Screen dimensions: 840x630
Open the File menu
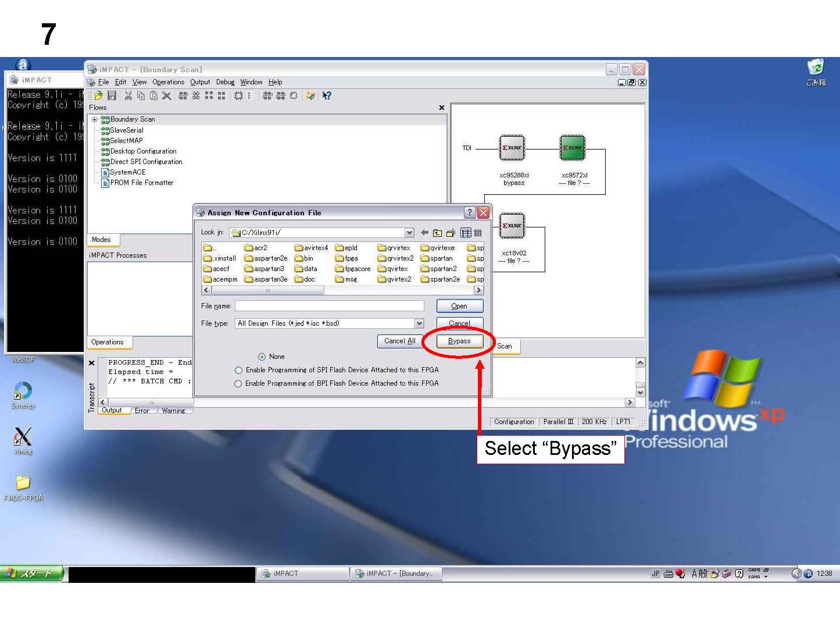pyautogui.click(x=103, y=82)
